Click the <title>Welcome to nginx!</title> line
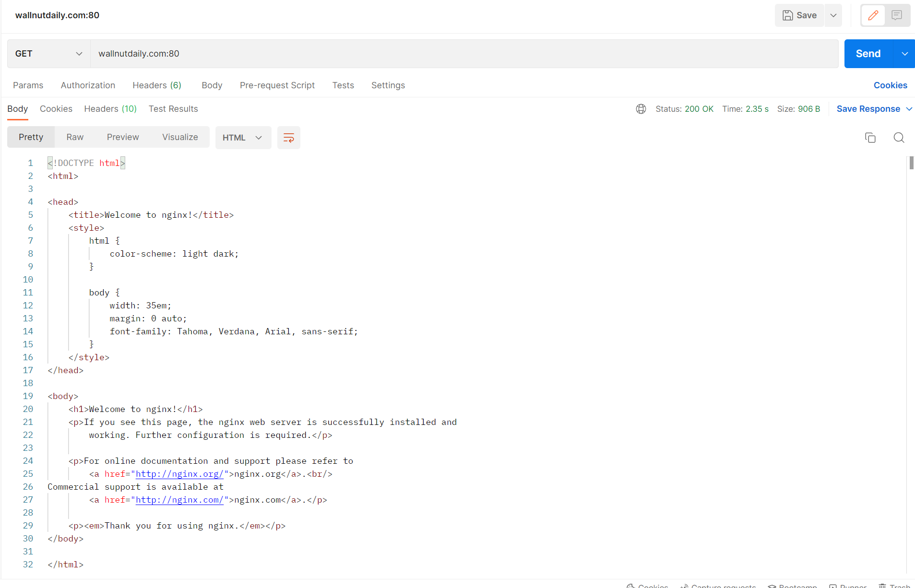This screenshot has height=588, width=915. pyautogui.click(x=151, y=215)
